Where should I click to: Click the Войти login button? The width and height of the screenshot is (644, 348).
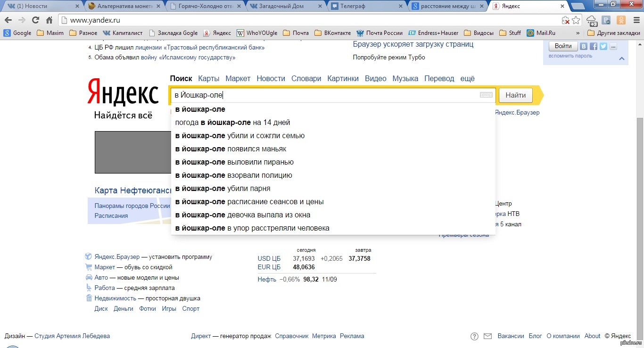coord(563,46)
